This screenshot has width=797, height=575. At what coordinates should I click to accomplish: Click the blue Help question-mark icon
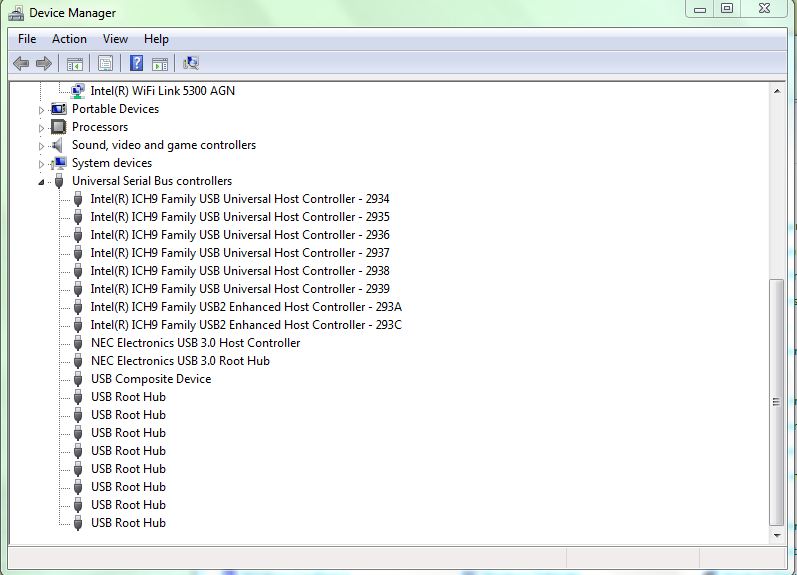pyautogui.click(x=136, y=63)
